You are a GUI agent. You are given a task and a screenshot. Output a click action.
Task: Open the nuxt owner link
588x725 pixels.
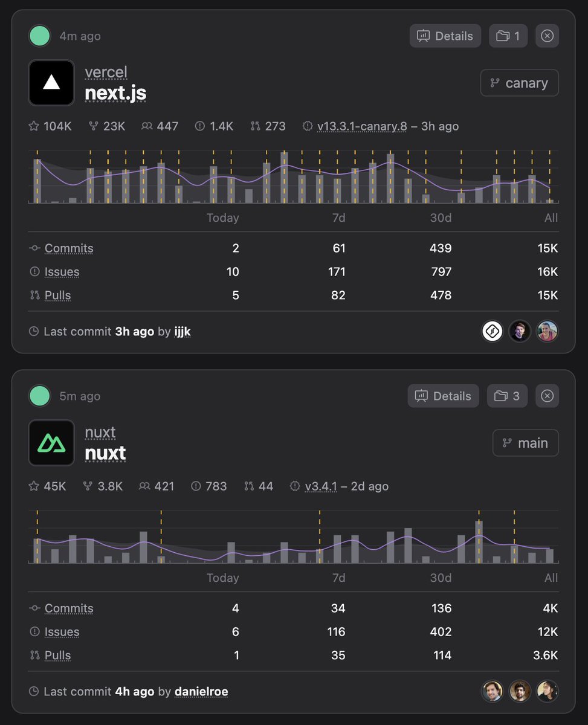click(100, 433)
